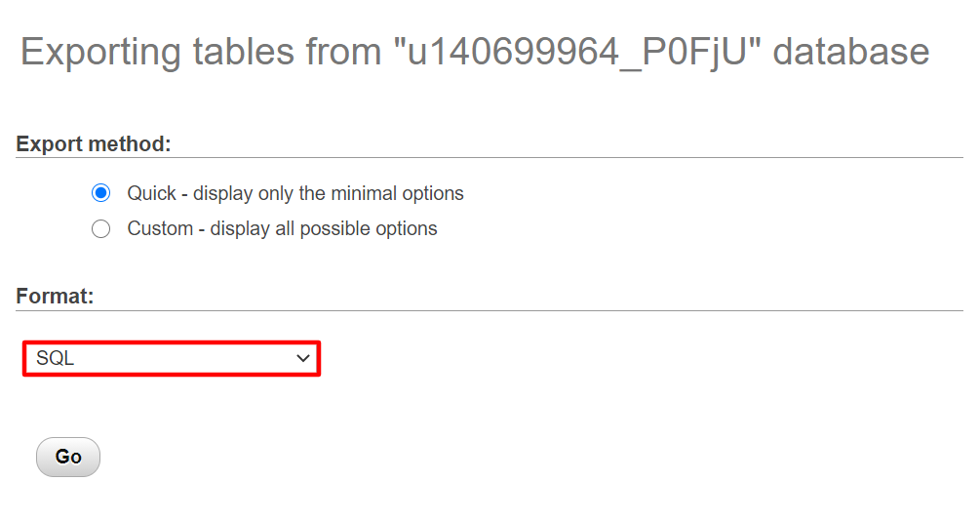The image size is (980, 521).
Task: Click the "Format:" section heading
Action: [55, 296]
